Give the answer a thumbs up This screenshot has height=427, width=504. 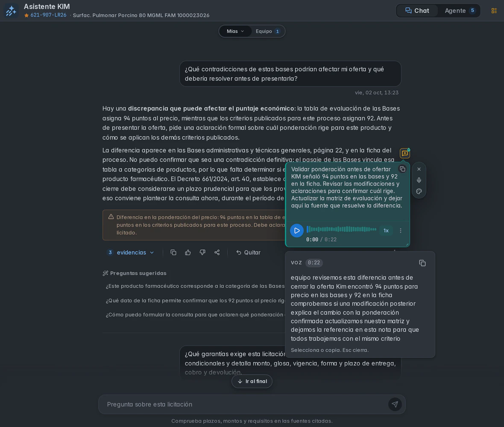click(188, 252)
